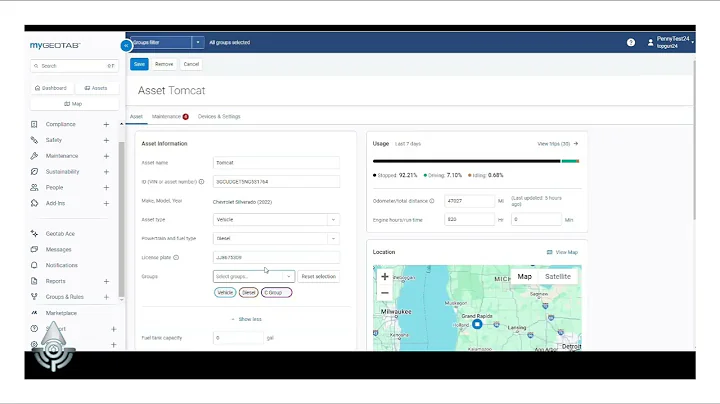
Task: Click the Marketplace icon
Action: [x=34, y=313]
